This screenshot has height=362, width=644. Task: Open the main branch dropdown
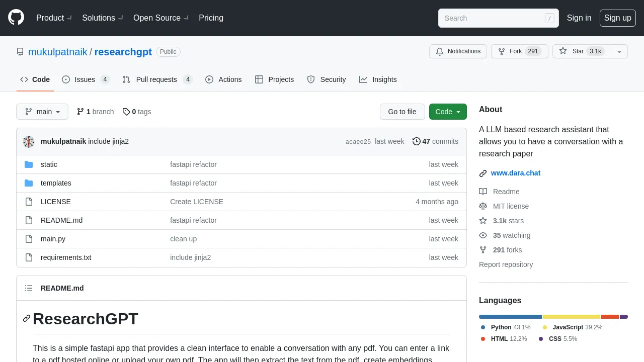pyautogui.click(x=42, y=112)
